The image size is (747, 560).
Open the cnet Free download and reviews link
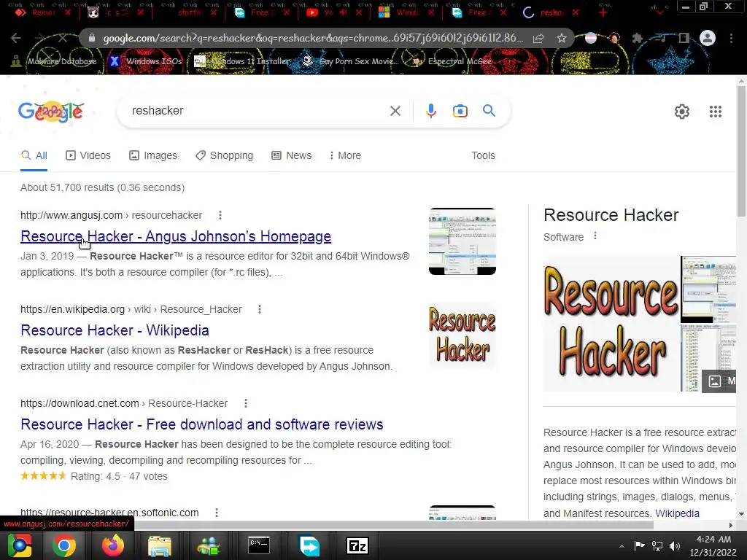[202, 424]
